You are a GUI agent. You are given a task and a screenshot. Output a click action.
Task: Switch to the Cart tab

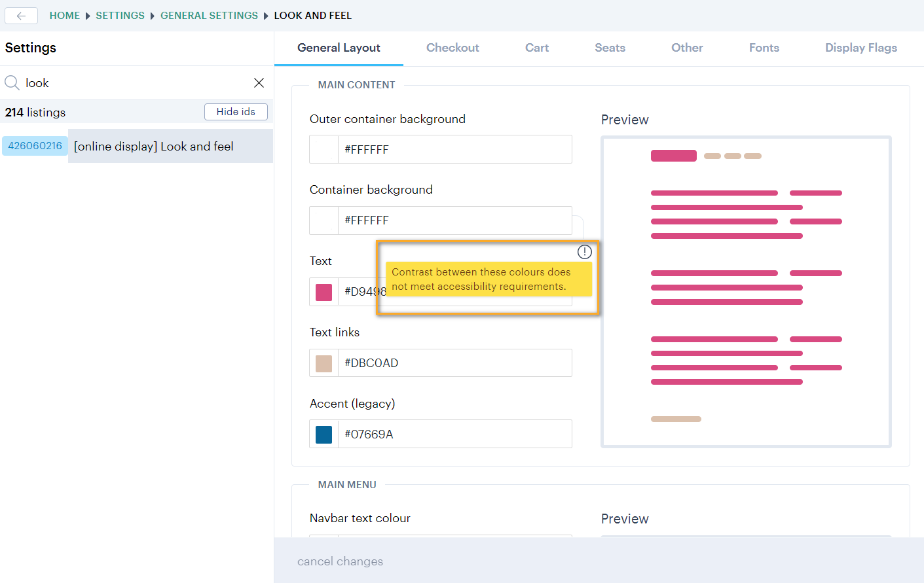[x=536, y=47]
